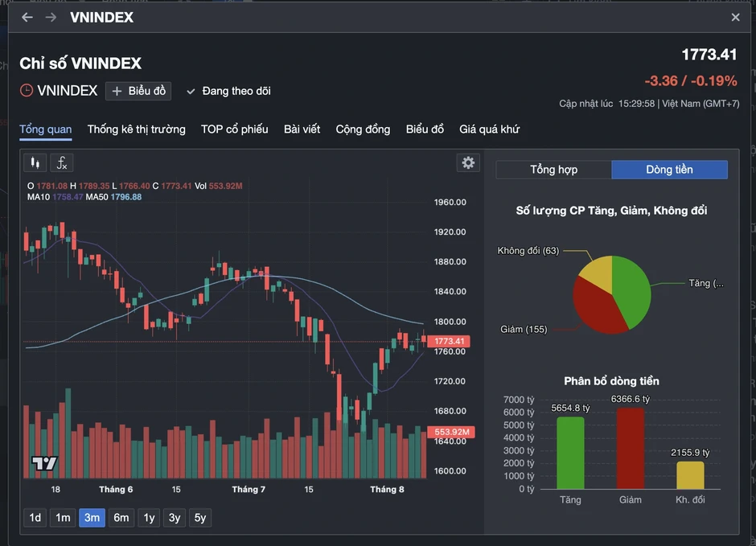
Task: Click the red Giảm money flow bar
Action: [x=631, y=449]
